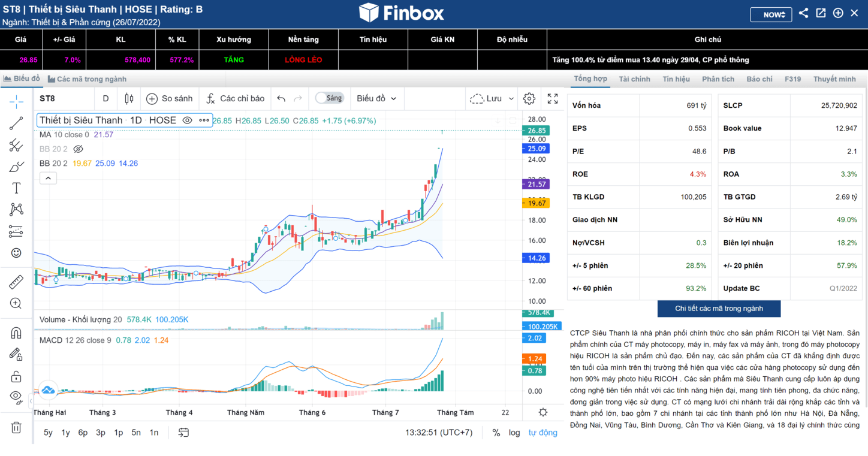This screenshot has width=868, height=456.
Task: Switch to the Thuyết minh tab
Action: (x=834, y=79)
